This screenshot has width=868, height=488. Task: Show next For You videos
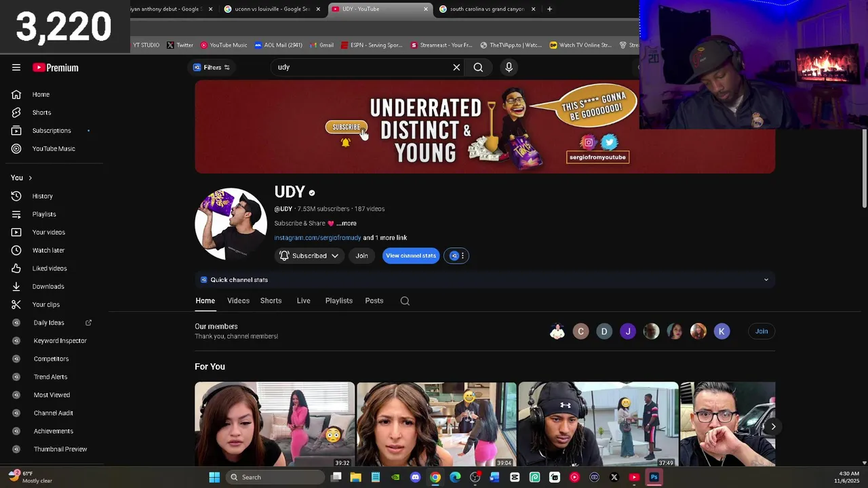[772, 426]
